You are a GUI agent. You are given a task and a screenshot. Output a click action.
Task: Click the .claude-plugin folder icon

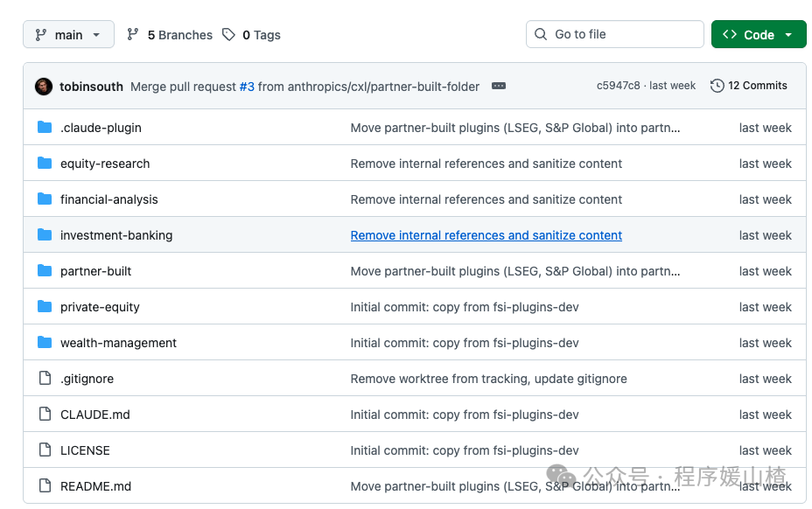[x=45, y=128]
